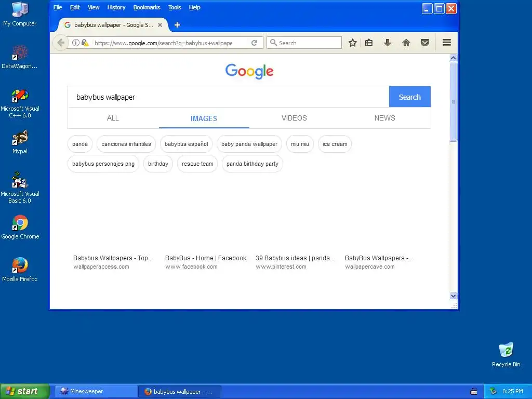Click babybus wallpaper taskbar button
The image size is (532, 399).
click(180, 392)
